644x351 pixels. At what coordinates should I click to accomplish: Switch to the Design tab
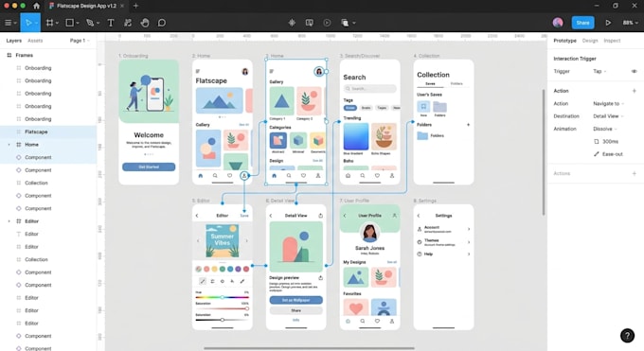point(590,41)
